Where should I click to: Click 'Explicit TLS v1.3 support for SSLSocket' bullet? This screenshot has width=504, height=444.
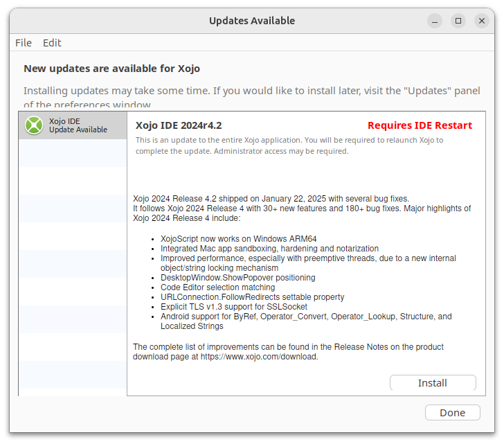(x=234, y=307)
